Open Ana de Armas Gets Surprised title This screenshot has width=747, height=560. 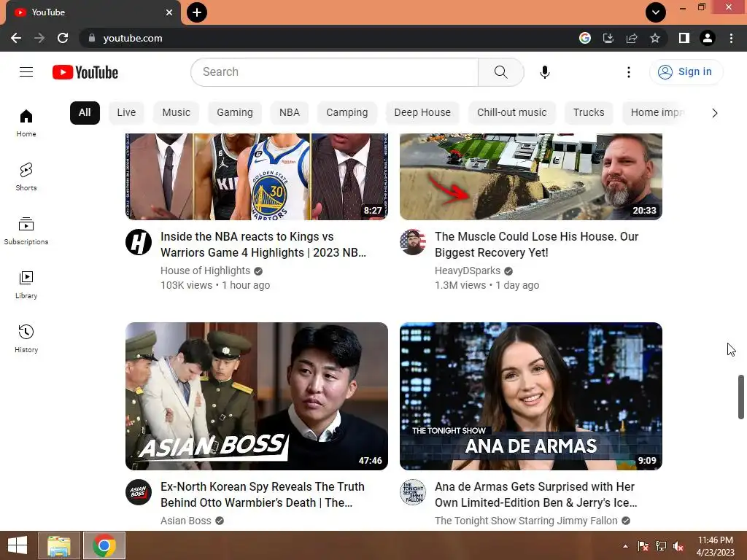click(x=536, y=495)
